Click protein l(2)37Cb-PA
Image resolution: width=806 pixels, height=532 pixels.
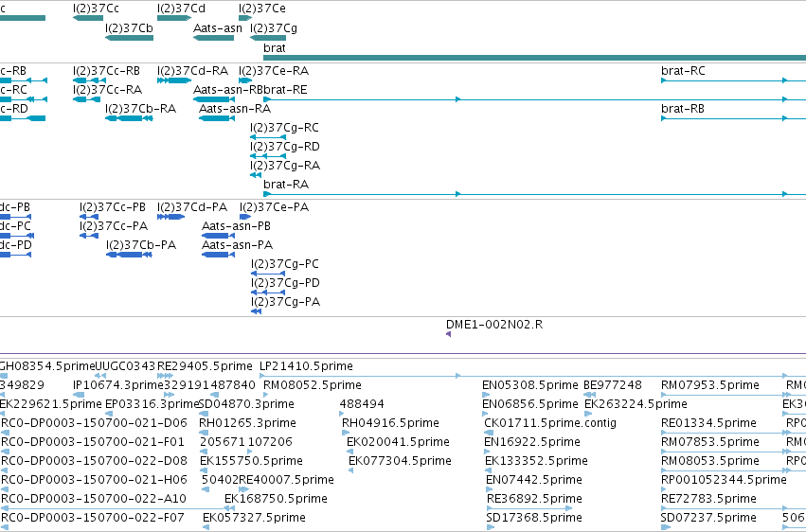(x=141, y=245)
